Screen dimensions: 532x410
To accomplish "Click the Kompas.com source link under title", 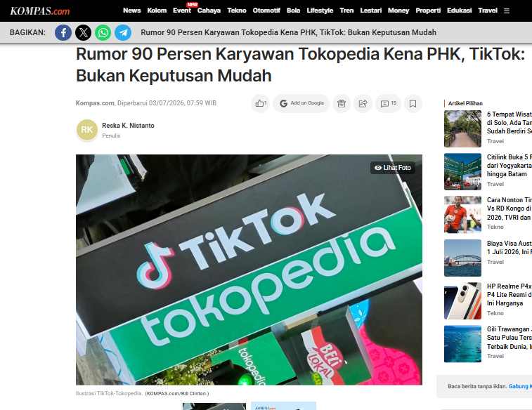I will [x=95, y=103].
